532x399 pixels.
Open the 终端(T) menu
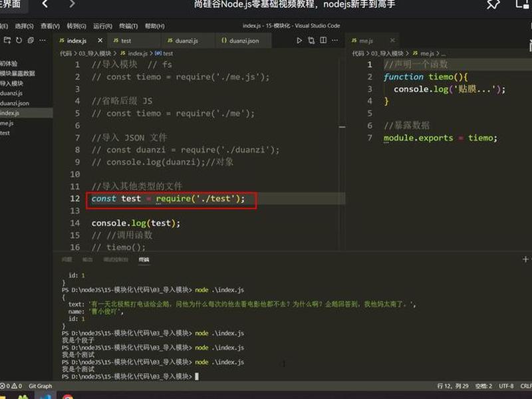click(x=128, y=26)
